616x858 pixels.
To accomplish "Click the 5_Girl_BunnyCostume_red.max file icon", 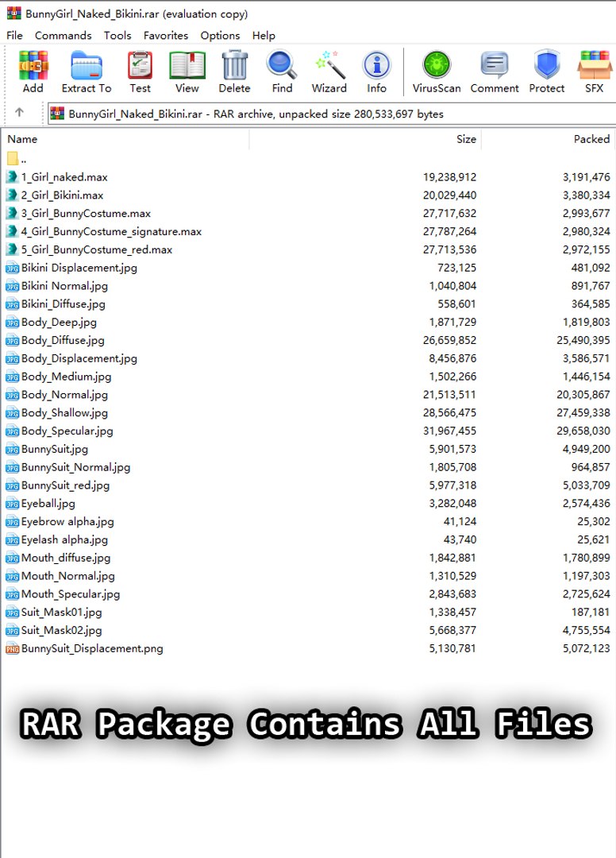I will 12,249.
